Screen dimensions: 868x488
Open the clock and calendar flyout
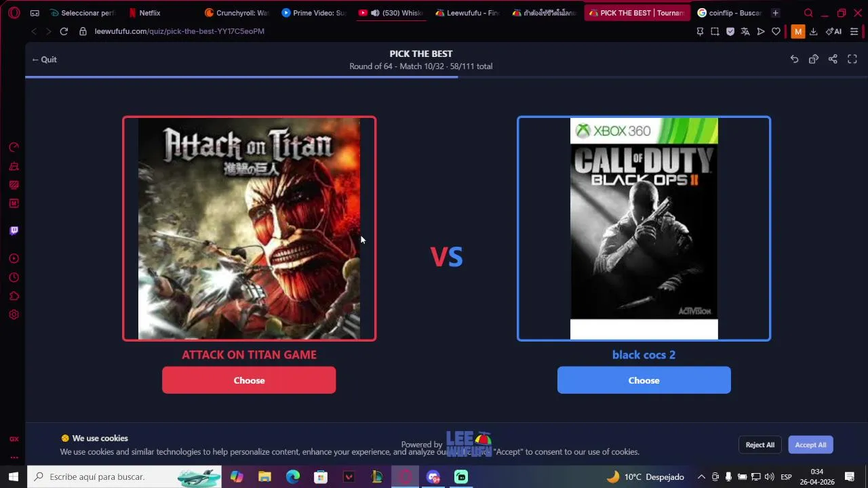[816, 476]
